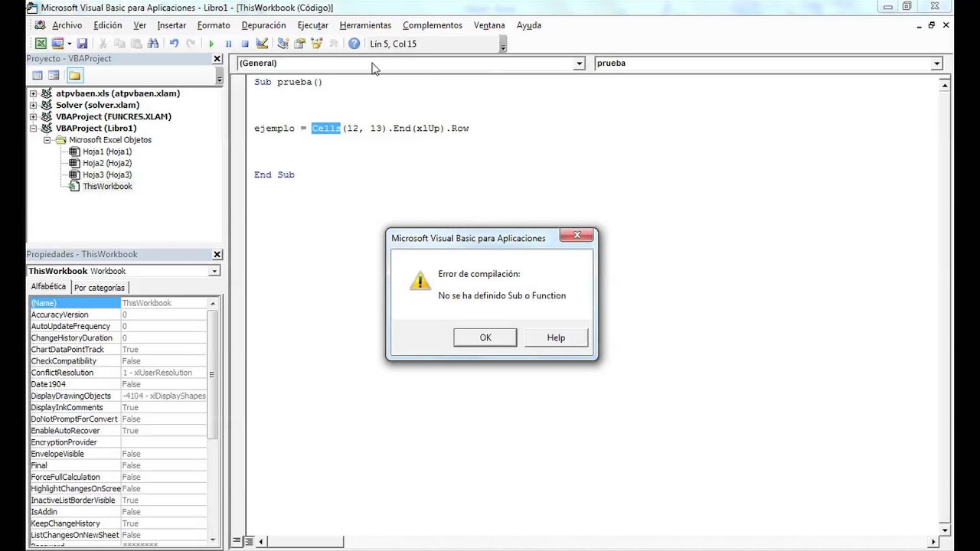
Task: Switch to the Por categorías tab
Action: pos(100,288)
